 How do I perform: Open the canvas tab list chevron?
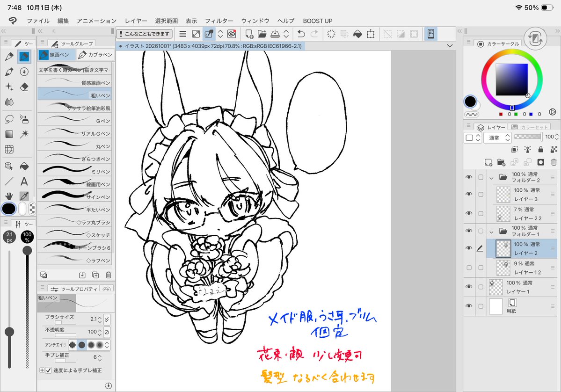(x=450, y=46)
